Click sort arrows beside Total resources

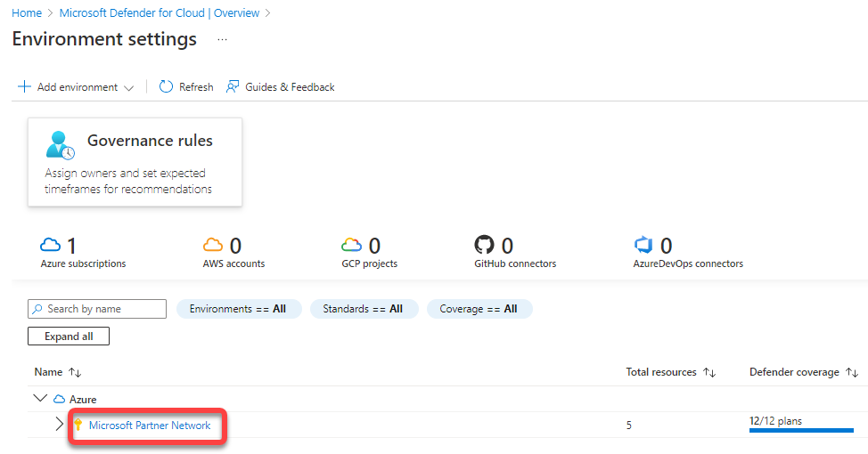pos(709,373)
